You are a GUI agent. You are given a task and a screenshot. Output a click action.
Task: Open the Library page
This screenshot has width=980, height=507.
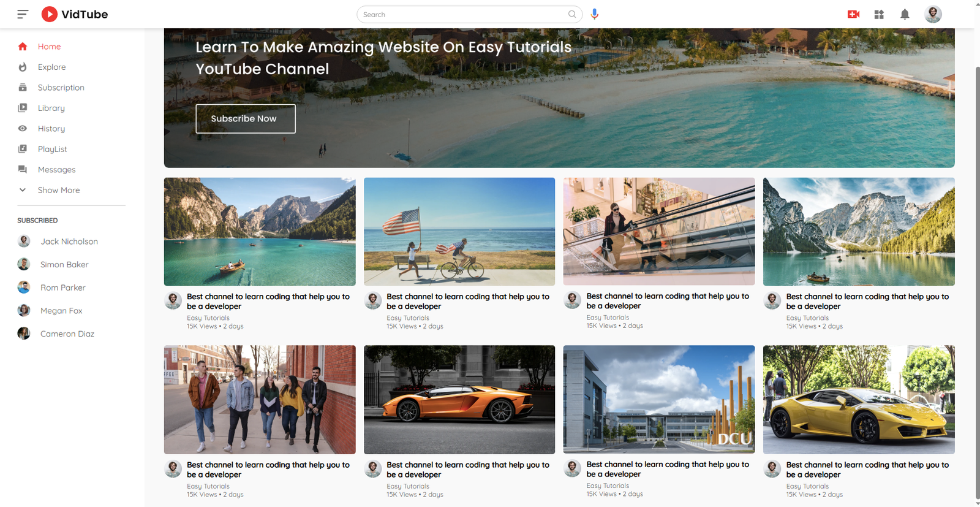pyautogui.click(x=51, y=108)
